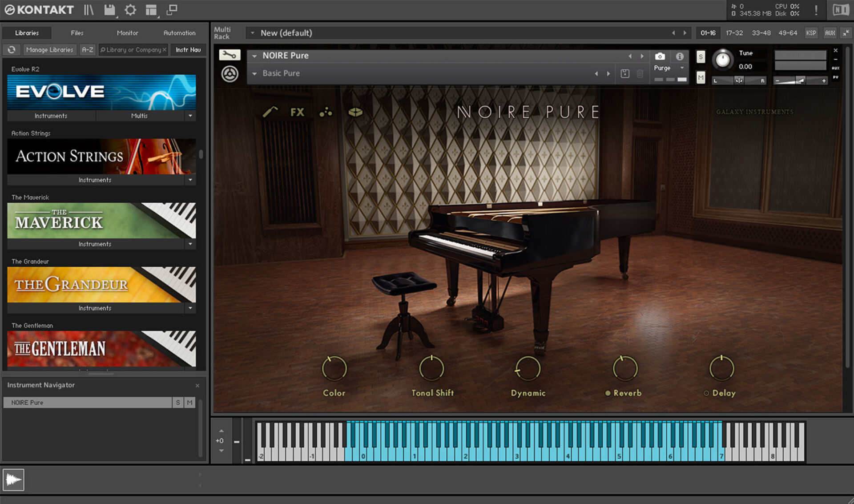
Task: Toggle Solo for NOIRE Pure in Instrument Navigator
Action: coord(178,402)
